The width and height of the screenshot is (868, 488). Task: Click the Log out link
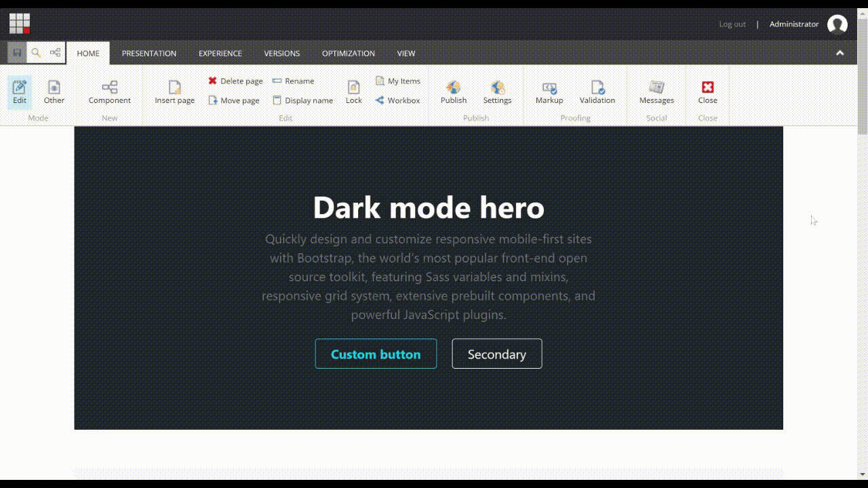(732, 24)
